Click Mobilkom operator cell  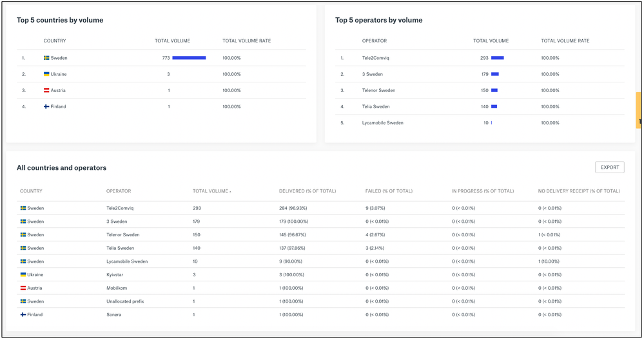pos(117,288)
